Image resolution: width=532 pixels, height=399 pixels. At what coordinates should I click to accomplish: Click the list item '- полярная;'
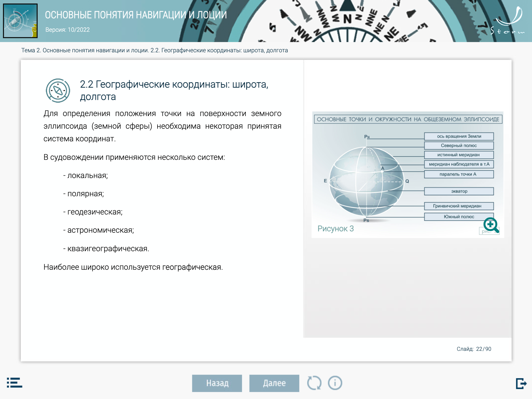coord(83,194)
